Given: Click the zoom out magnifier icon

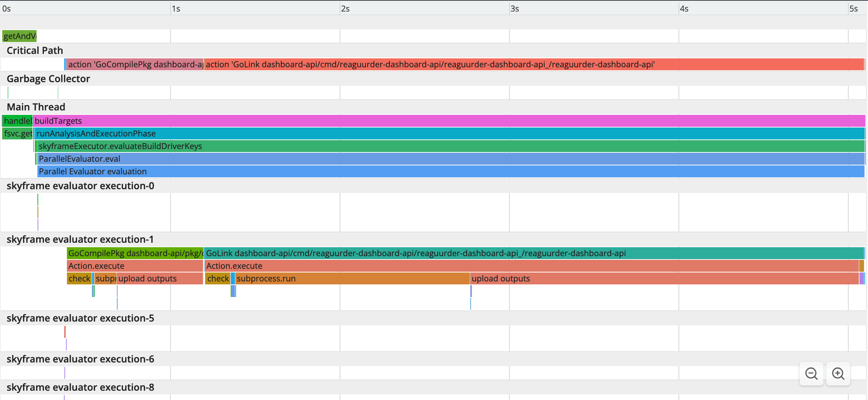Looking at the screenshot, I should 812,374.
